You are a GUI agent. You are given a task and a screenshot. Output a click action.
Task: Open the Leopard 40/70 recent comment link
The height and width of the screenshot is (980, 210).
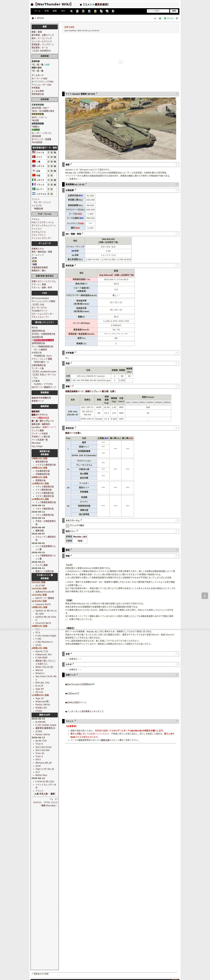(x=43, y=604)
